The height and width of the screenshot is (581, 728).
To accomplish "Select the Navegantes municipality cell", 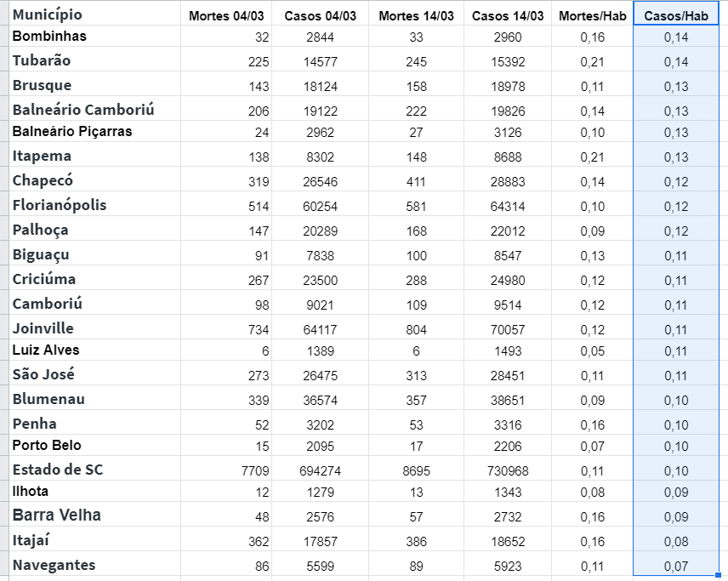I will 94,564.
